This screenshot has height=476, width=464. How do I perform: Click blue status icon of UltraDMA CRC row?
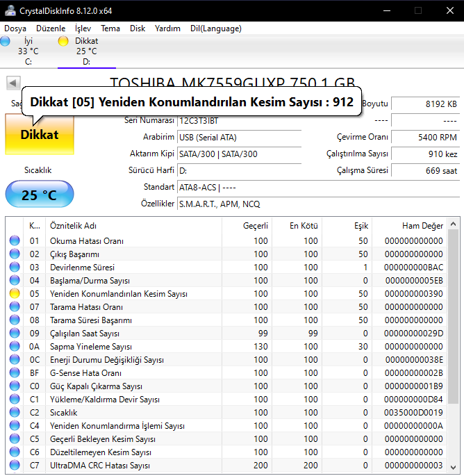click(x=15, y=466)
